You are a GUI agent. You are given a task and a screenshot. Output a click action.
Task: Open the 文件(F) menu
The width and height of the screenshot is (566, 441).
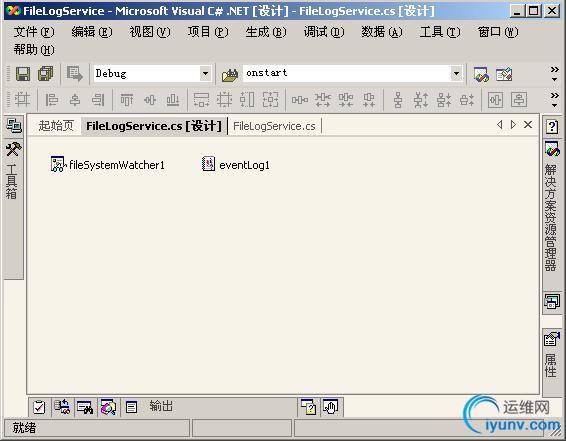click(x=34, y=32)
